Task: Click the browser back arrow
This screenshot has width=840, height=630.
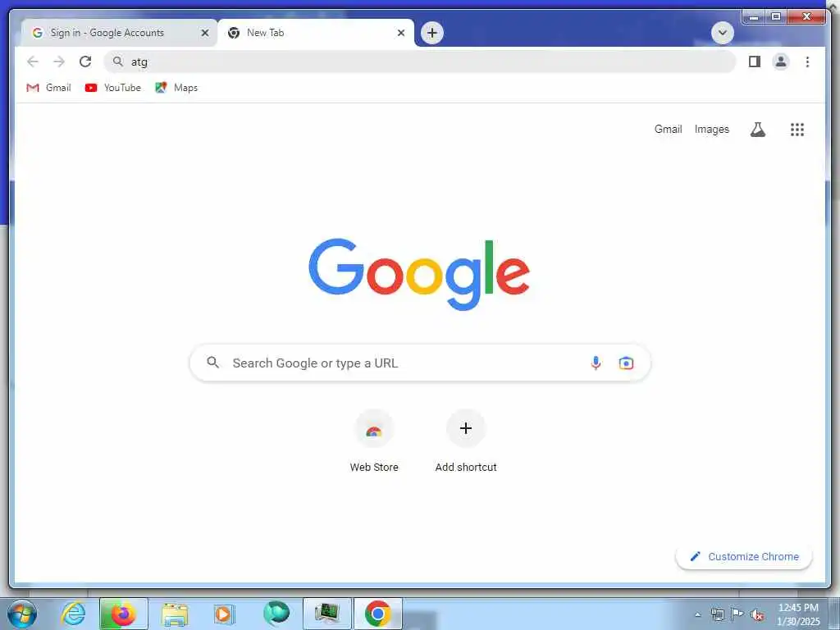Action: [33, 62]
